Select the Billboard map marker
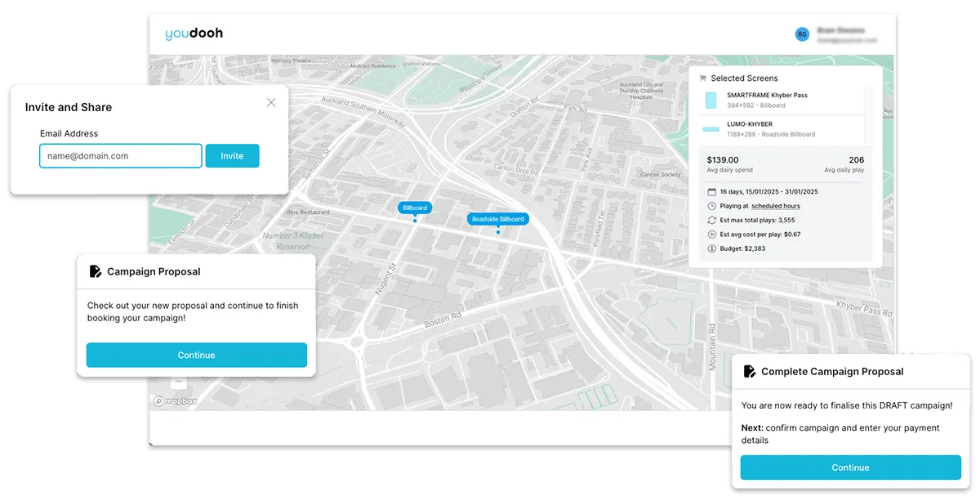This screenshot has width=980, height=501. 415,208
